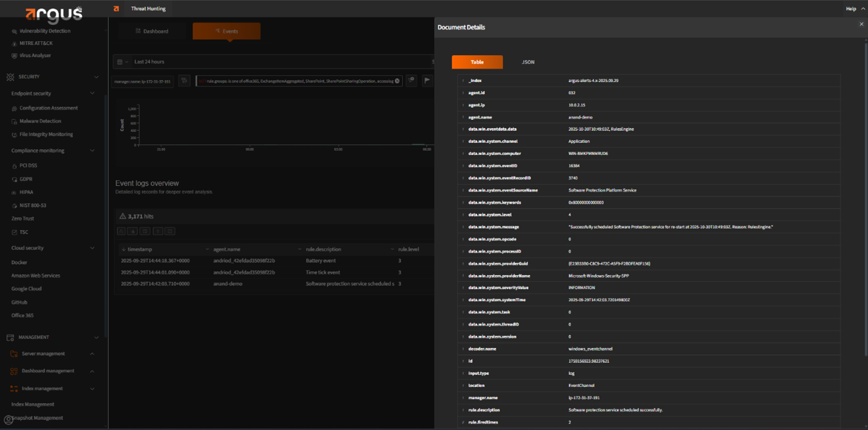The image size is (868, 430).
Task: Expand the Server management section
Action: point(92,353)
